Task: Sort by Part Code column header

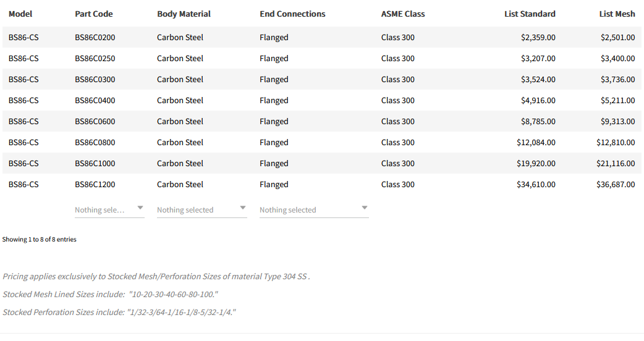Action: (x=94, y=14)
